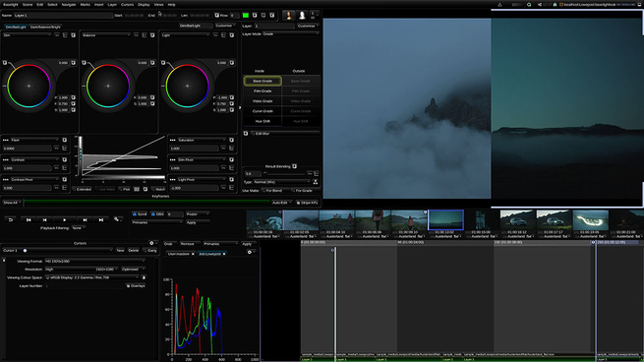Open the Poster dropdown
This screenshot has width=644, height=362.
198,214
